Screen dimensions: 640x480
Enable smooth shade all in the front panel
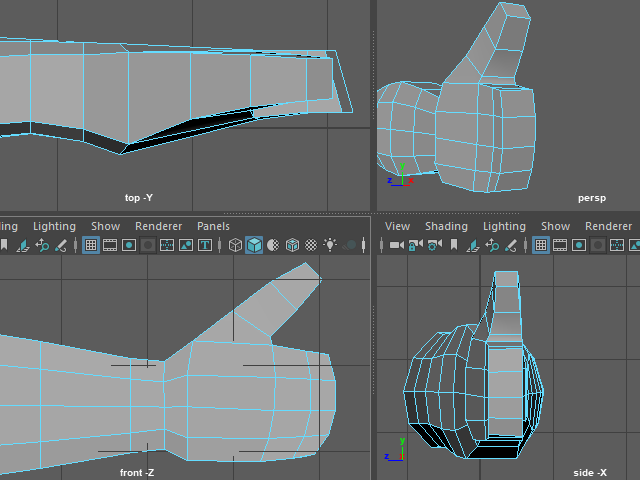(255, 245)
